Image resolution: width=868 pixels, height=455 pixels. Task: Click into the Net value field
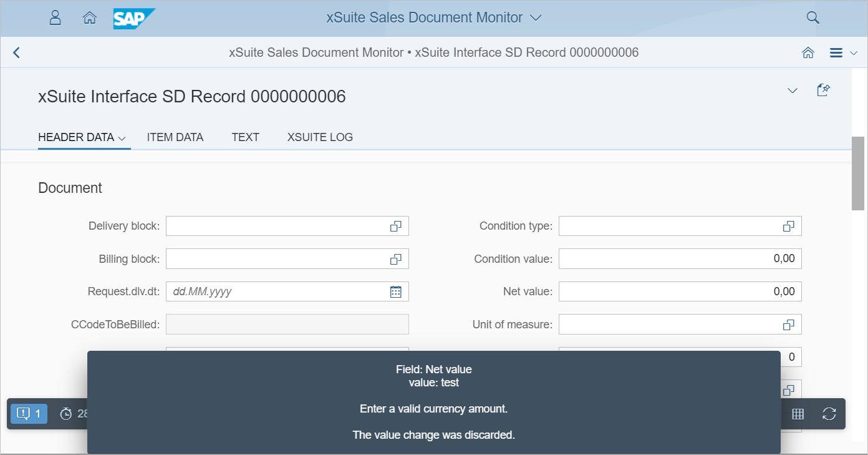click(679, 291)
